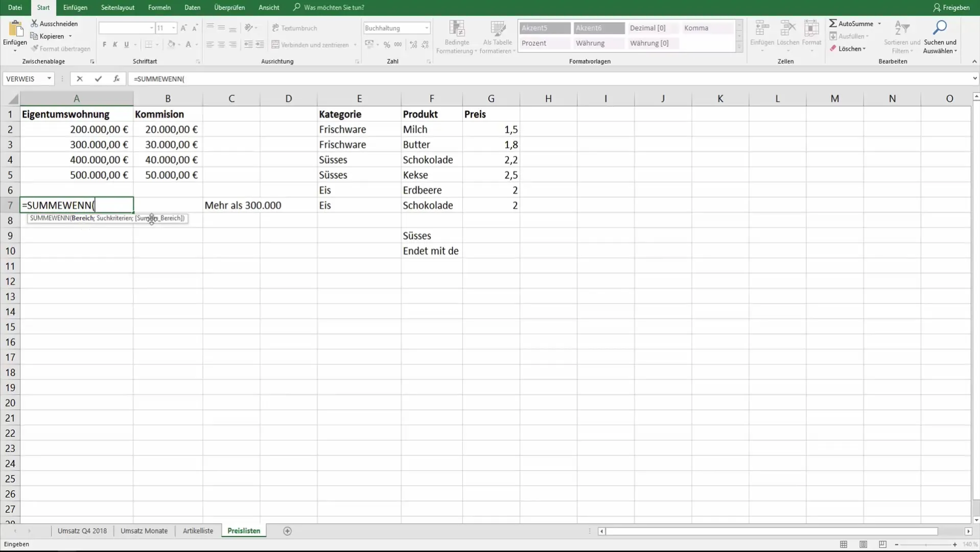The width and height of the screenshot is (980, 552).
Task: Click the Freigeben share button
Action: click(951, 8)
